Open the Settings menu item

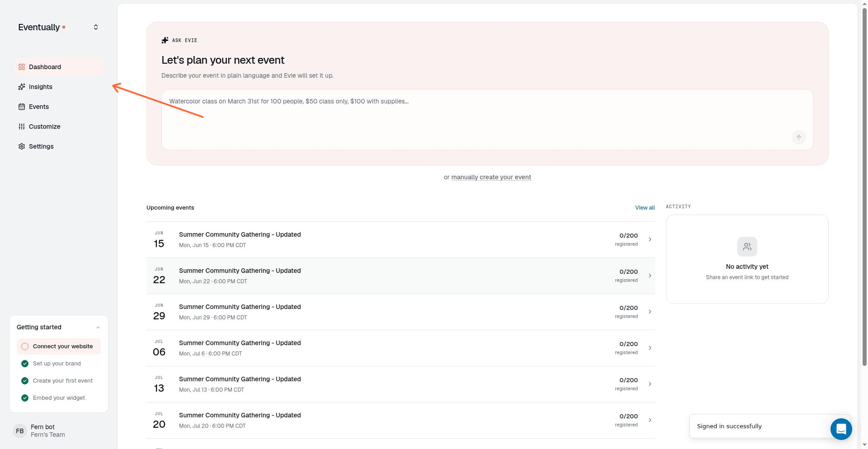[59, 146]
